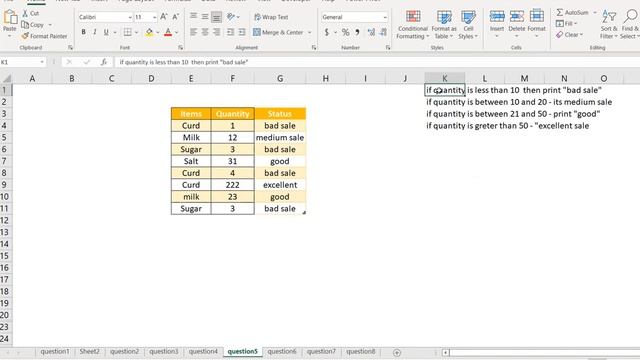Open Find & Select magnifier
Viewport: 640px width, 360px height.
tap(630, 24)
